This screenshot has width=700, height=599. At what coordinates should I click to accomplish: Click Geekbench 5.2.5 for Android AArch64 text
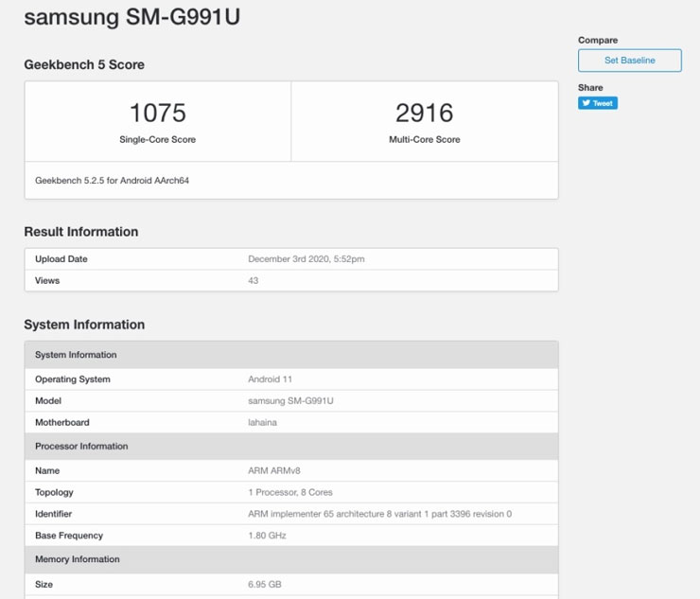(x=112, y=181)
